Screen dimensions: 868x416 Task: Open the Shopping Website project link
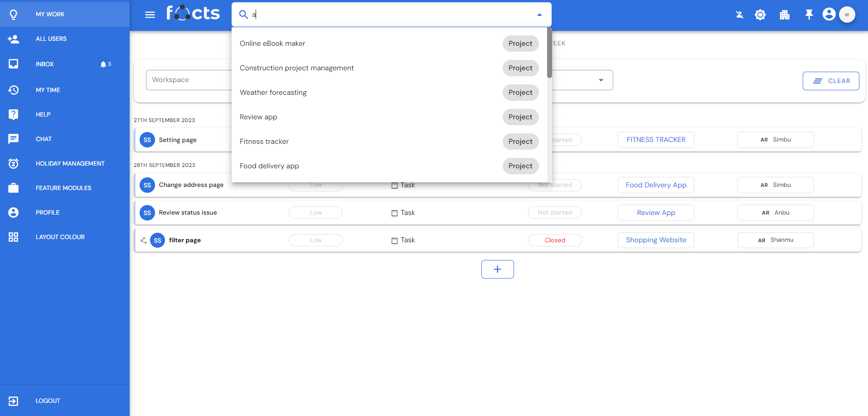tap(655, 240)
